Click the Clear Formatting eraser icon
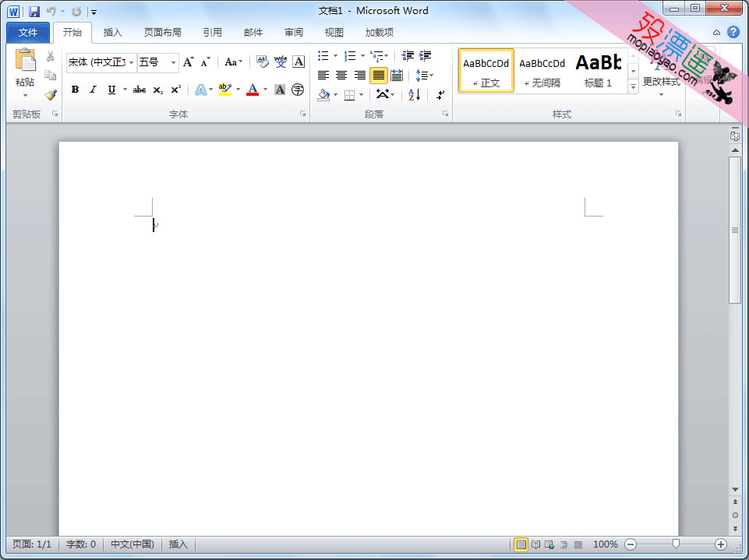The height and width of the screenshot is (560, 749). [x=262, y=62]
